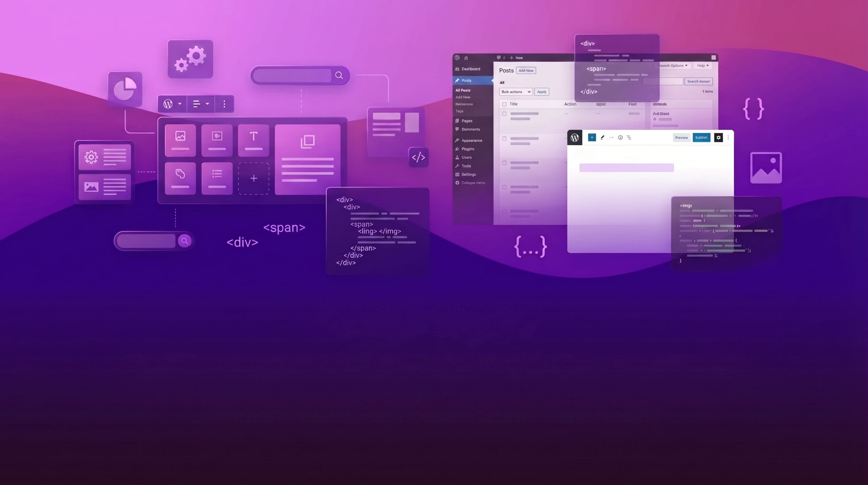The height and width of the screenshot is (485, 868).
Task: Click the double gears tile
Action: (x=190, y=59)
